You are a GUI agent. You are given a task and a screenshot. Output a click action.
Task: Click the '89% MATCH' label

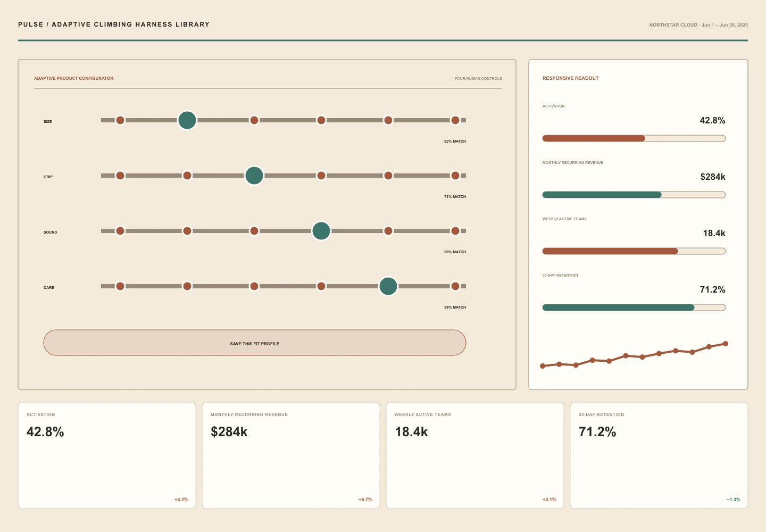455,307
